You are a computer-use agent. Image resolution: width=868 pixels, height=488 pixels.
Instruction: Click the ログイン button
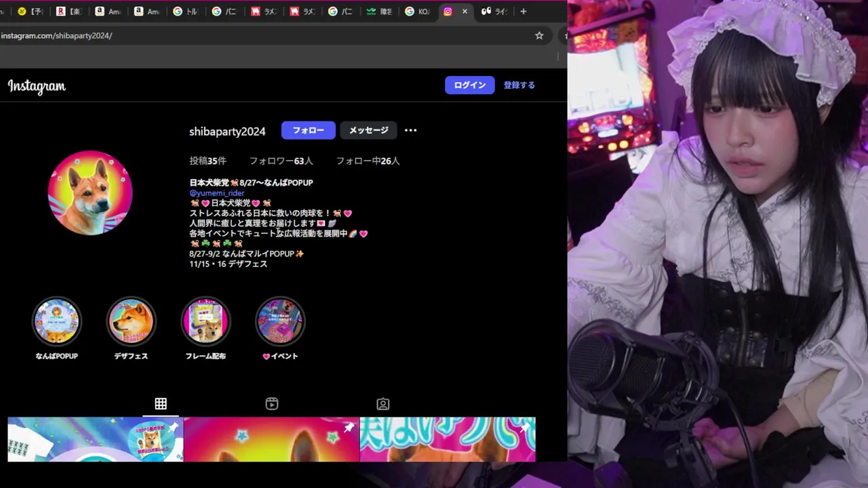[470, 85]
